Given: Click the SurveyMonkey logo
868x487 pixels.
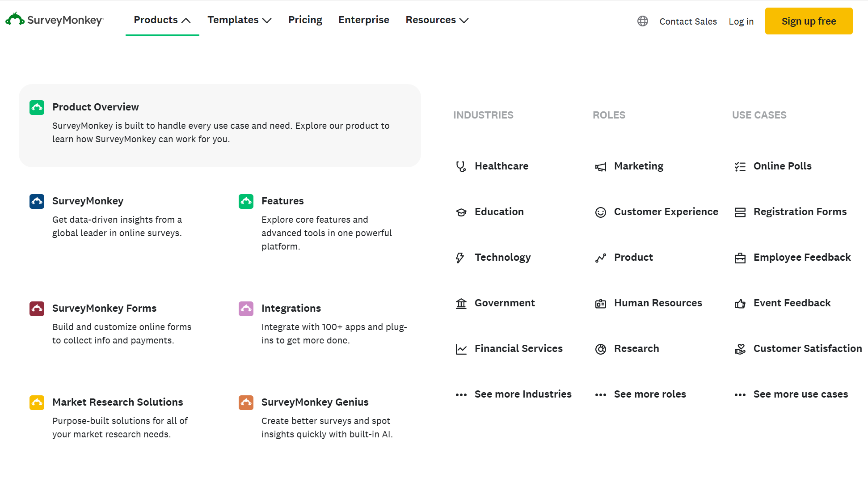Looking at the screenshot, I should 55,20.
